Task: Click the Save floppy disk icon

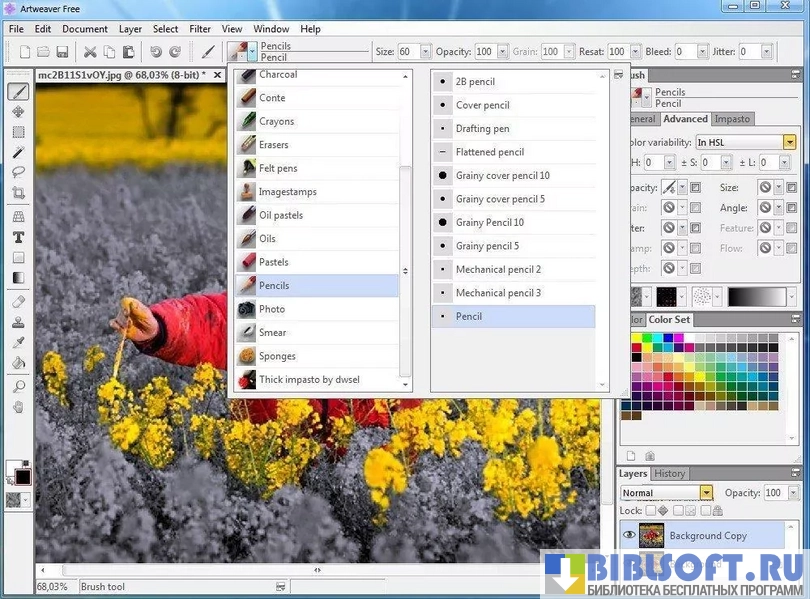Action: coord(62,52)
